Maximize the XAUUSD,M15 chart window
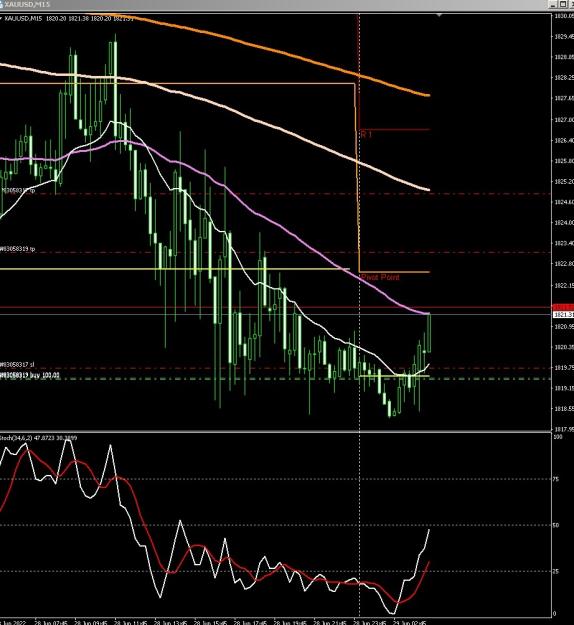The height and width of the screenshot is (625, 574). point(562,4)
